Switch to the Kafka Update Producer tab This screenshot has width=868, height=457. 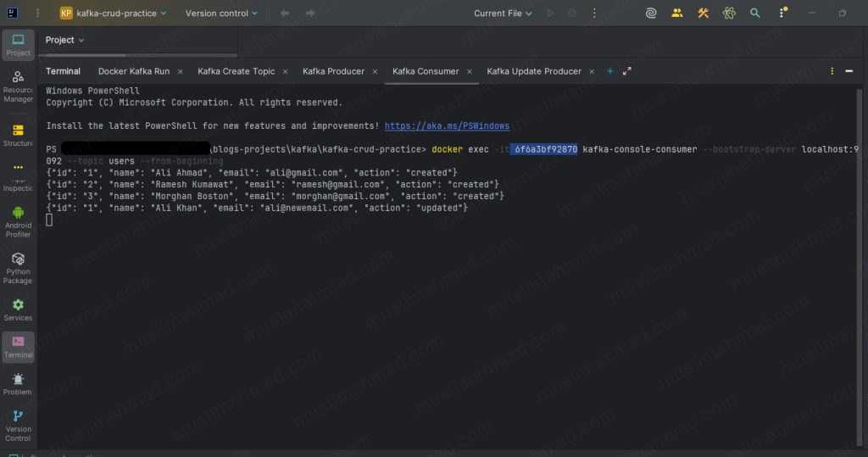coord(534,71)
